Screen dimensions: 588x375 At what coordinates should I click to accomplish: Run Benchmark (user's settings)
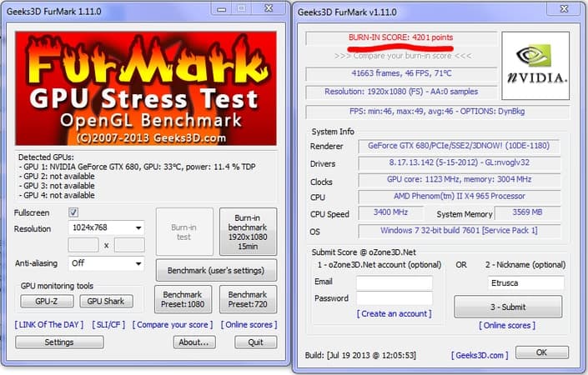(216, 271)
